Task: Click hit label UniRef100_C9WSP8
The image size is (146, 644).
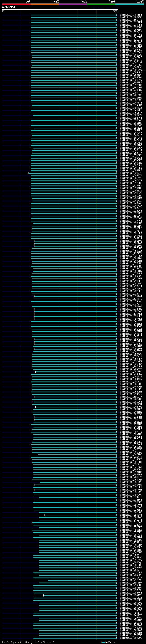Action: tap(131, 601)
